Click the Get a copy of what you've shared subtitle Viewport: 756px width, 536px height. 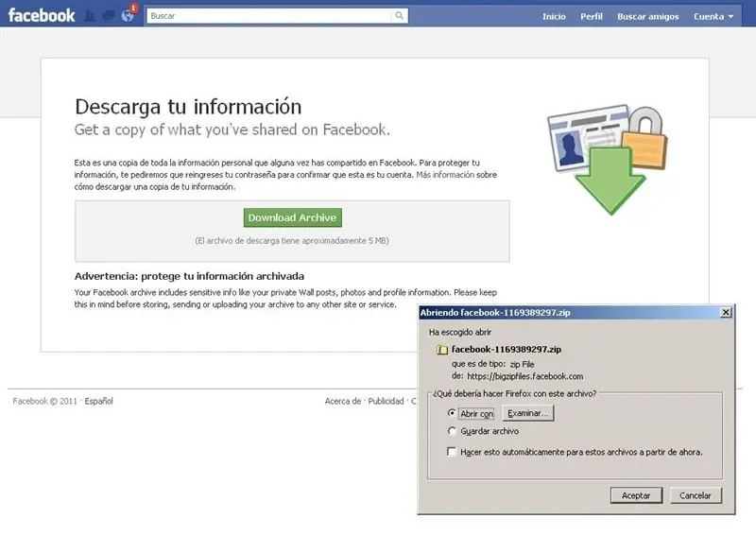tap(232, 130)
